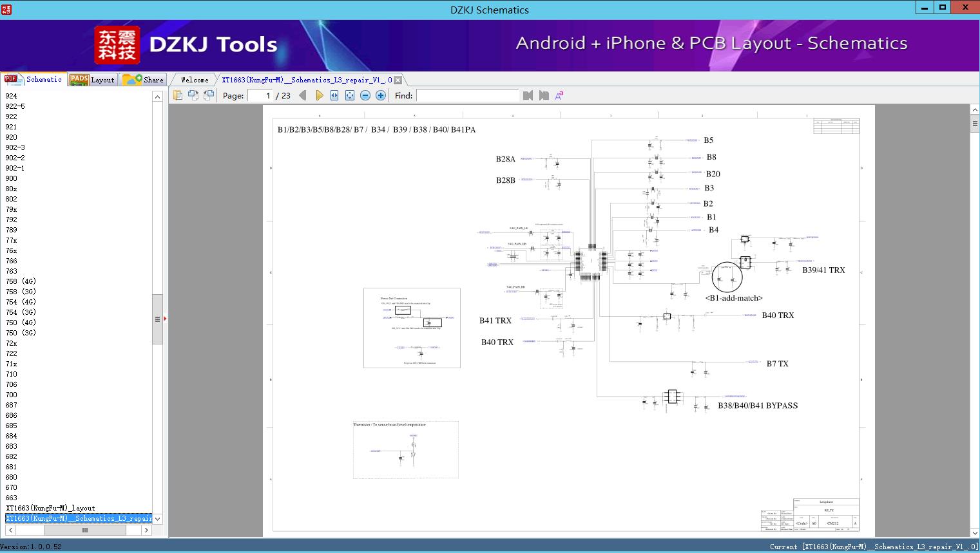Click the third page-rotate toolbar icon
The height and width of the screenshot is (553, 980).
click(209, 95)
